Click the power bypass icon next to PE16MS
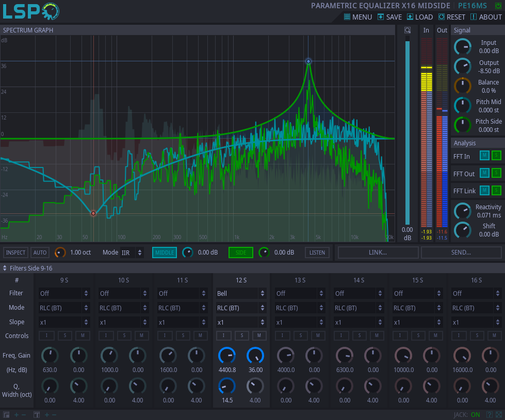505x420 pixels. [x=498, y=6]
